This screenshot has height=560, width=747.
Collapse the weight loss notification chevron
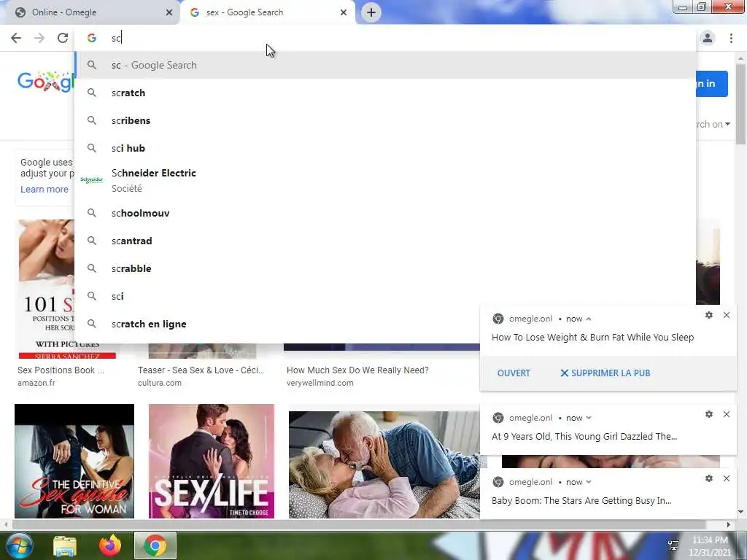(589, 319)
